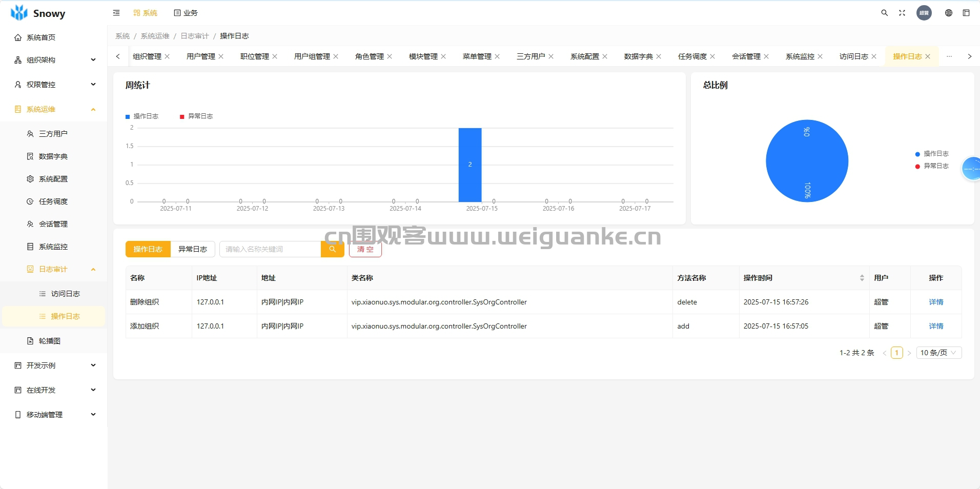Open 系统监控 in the sidebar
This screenshot has height=489, width=980.
[53, 247]
